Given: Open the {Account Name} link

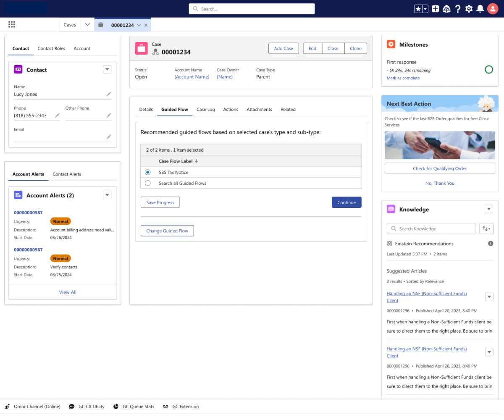Looking at the screenshot, I should click(x=192, y=77).
